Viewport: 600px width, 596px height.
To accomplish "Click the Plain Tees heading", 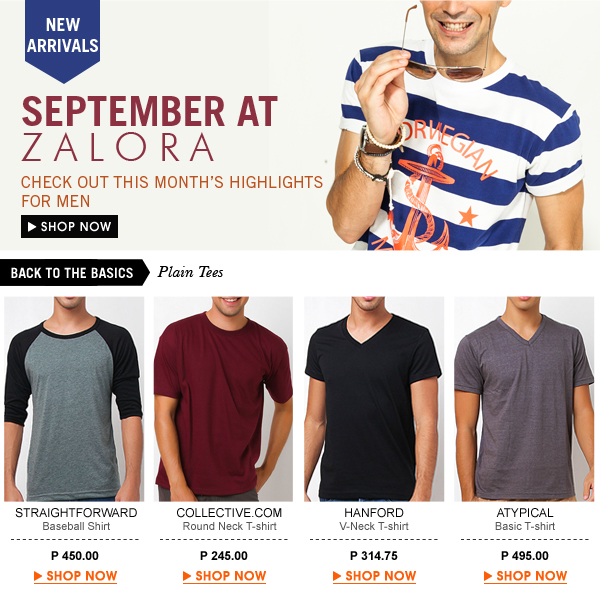I will [x=190, y=272].
